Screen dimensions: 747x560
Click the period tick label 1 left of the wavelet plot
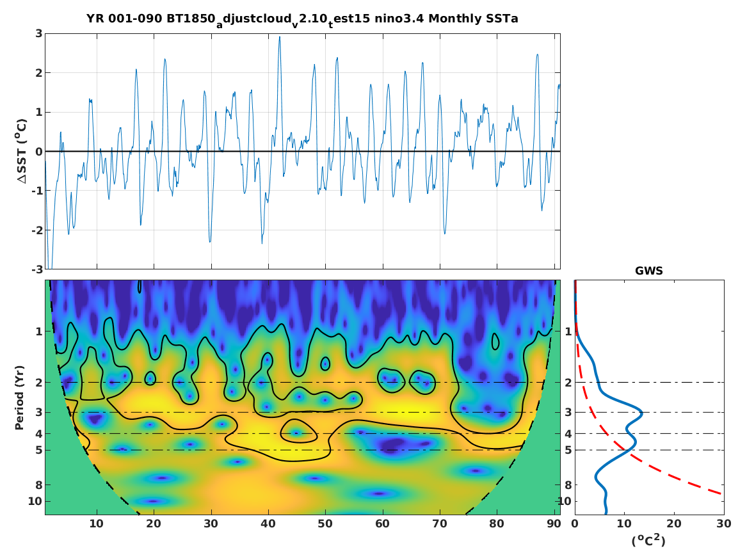(39, 331)
